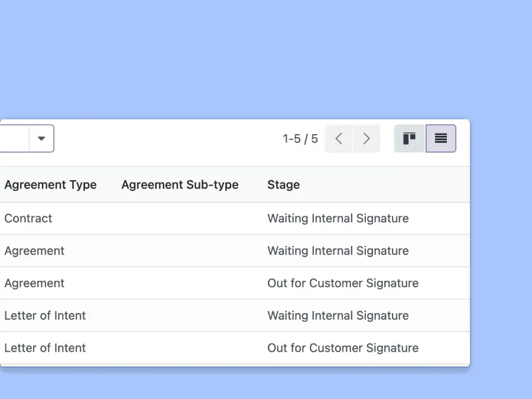Click the Stage header label
The height and width of the screenshot is (399, 532).
coord(283,184)
